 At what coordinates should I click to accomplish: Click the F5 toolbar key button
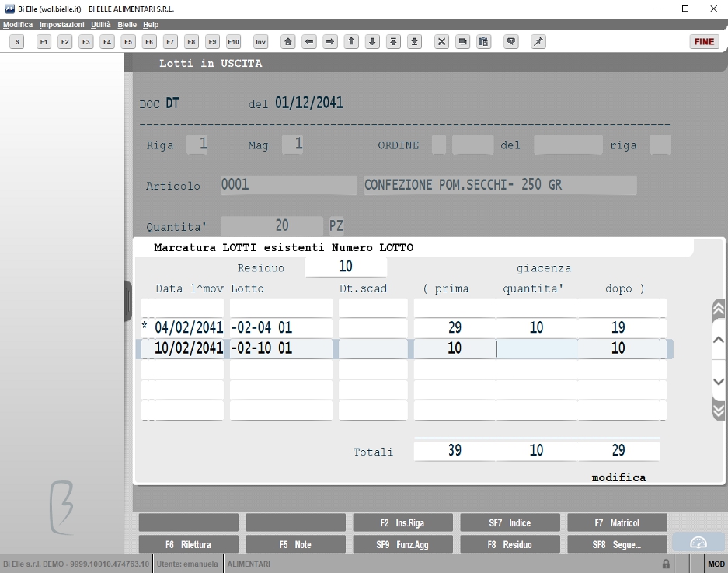128,42
